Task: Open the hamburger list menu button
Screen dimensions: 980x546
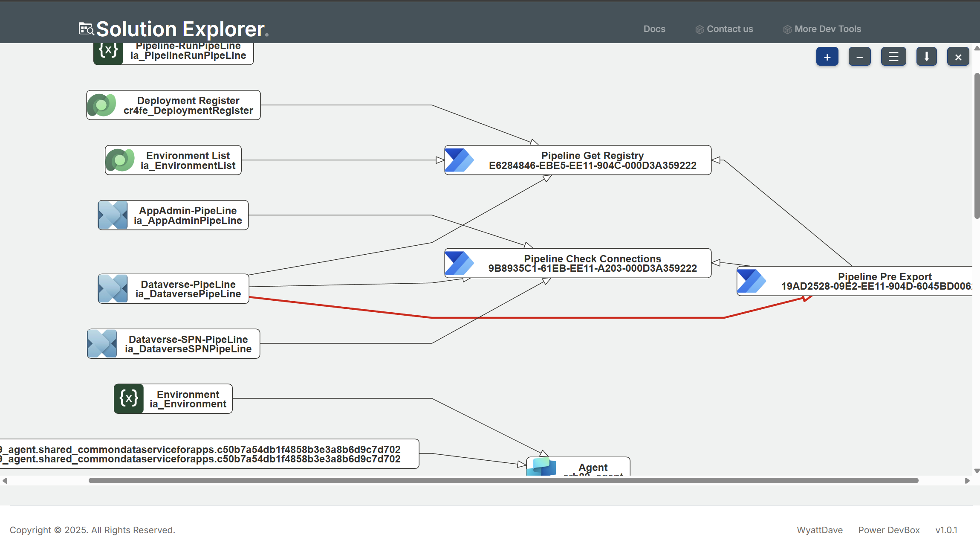Action: coord(893,57)
